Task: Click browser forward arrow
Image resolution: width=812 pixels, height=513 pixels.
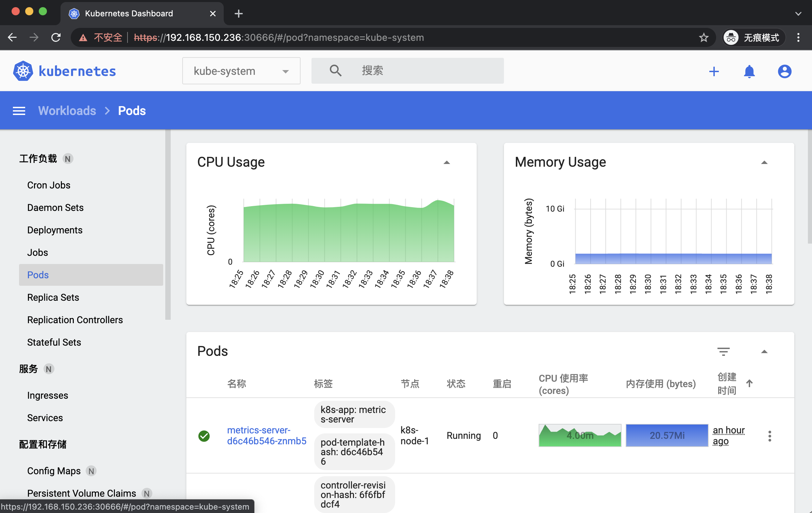Action: tap(34, 37)
